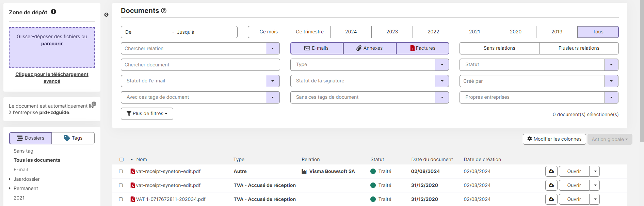Download the second vat-receipt-syneton-edit.pdf document
This screenshot has width=644, height=206.
pos(551,185)
